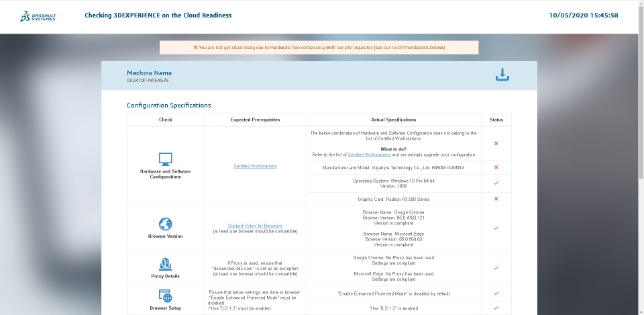Click the Checking 3DEXPERIENCE on the Cloud Readiness title

(158, 15)
